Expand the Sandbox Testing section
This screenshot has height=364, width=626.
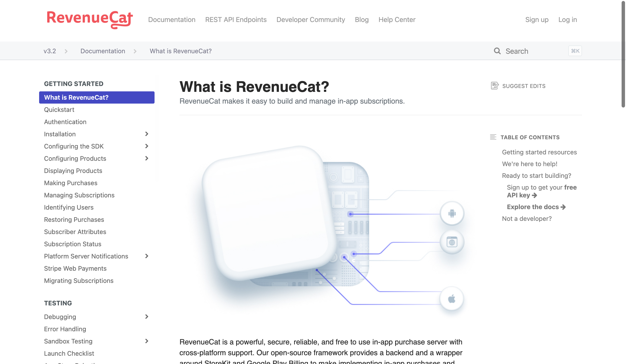pyautogui.click(x=146, y=341)
